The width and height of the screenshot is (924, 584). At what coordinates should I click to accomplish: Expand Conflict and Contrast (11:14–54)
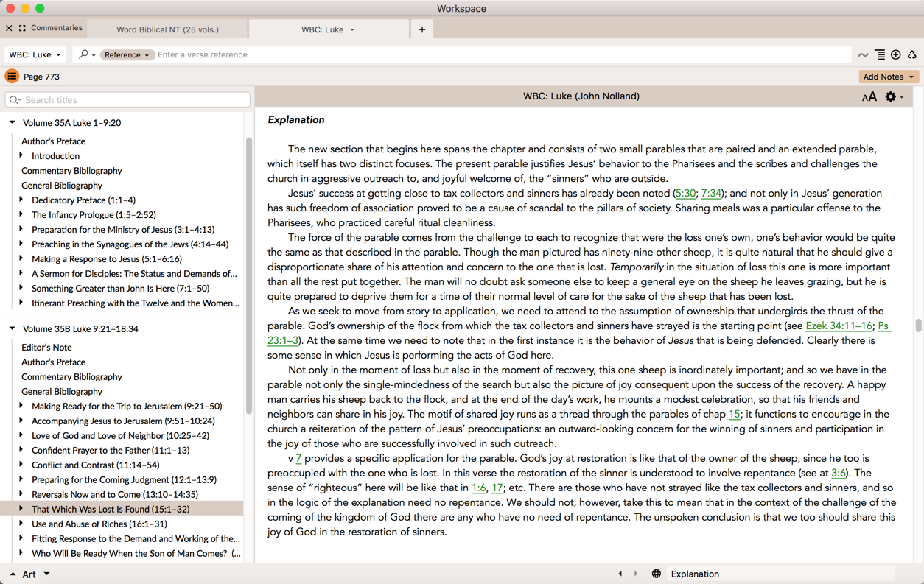click(x=21, y=465)
